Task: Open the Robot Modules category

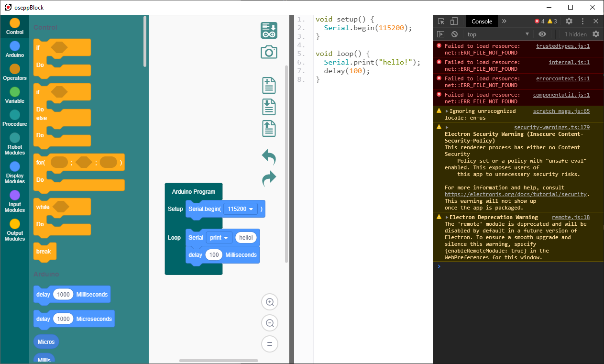Action: pos(15,144)
